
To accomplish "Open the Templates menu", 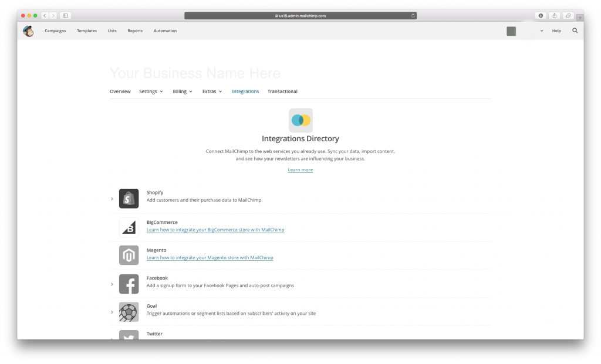I will (x=87, y=31).
